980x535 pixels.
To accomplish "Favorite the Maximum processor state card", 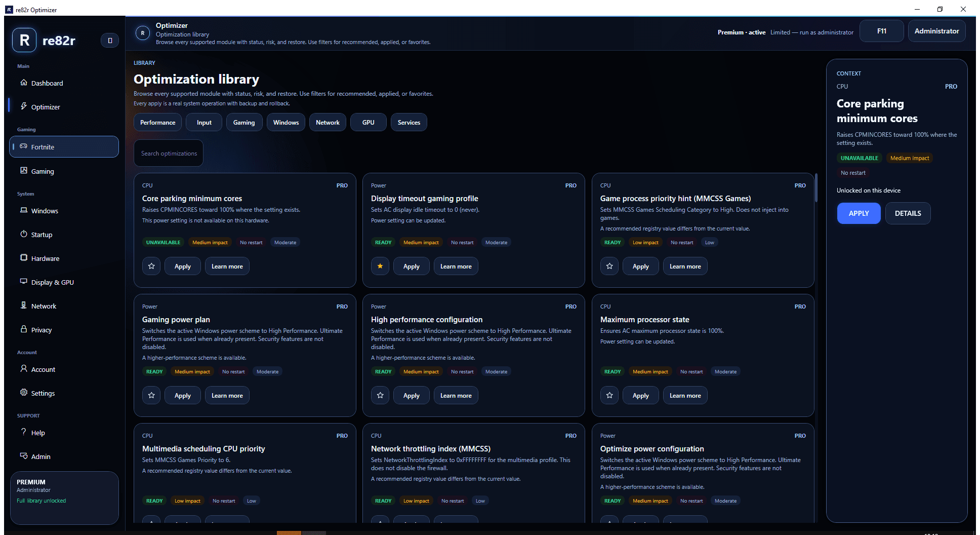I will pos(609,395).
